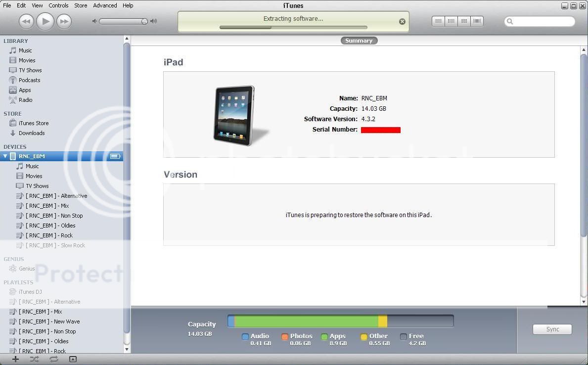The height and width of the screenshot is (365, 588).
Task: Click the Sync button
Action: click(552, 329)
